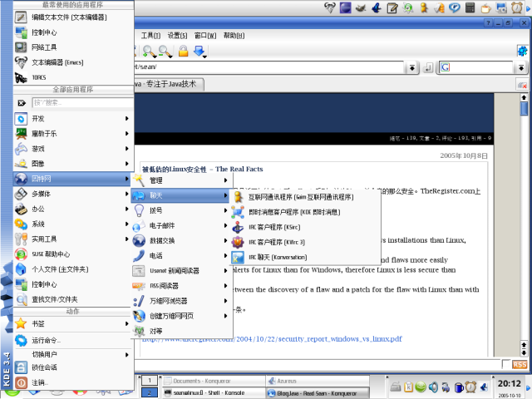Open the 帮助(H) menu in Konqueror

[234, 35]
